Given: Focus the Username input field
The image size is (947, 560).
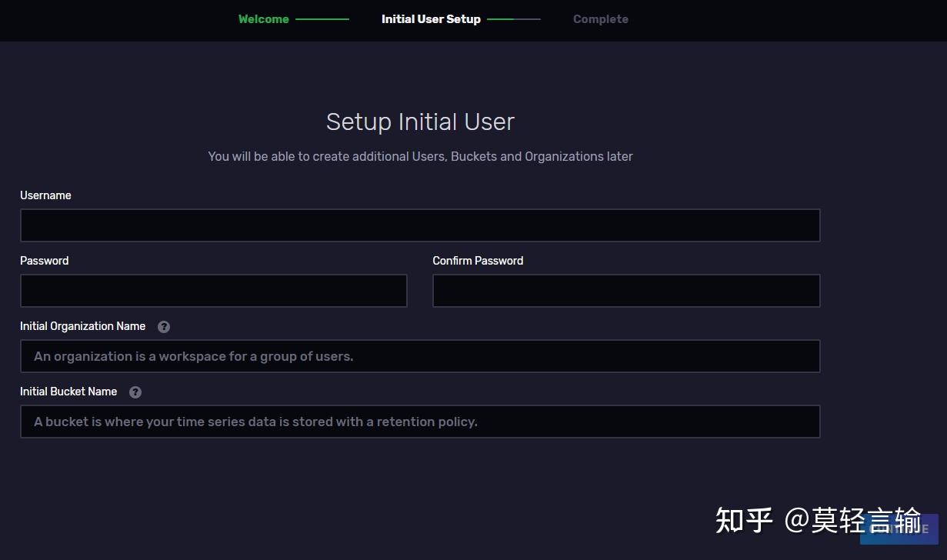Looking at the screenshot, I should click(x=420, y=226).
